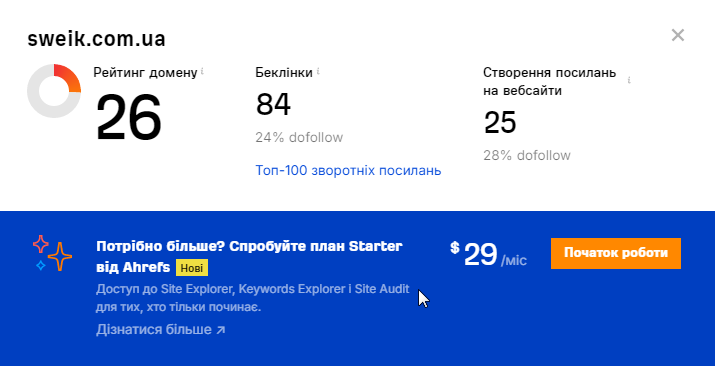
Task: Click the backlinks count 84
Action: (273, 104)
